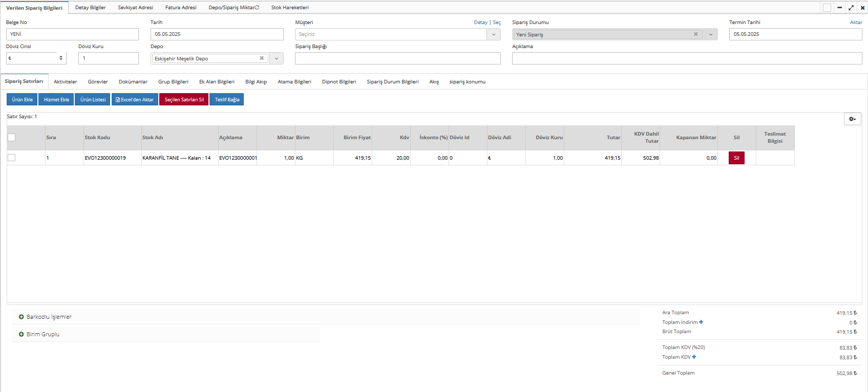Viewport: 868px width, 392px height.
Task: Click the refresh icon on Depo/Sipariş Miktar tab
Action: (257, 8)
